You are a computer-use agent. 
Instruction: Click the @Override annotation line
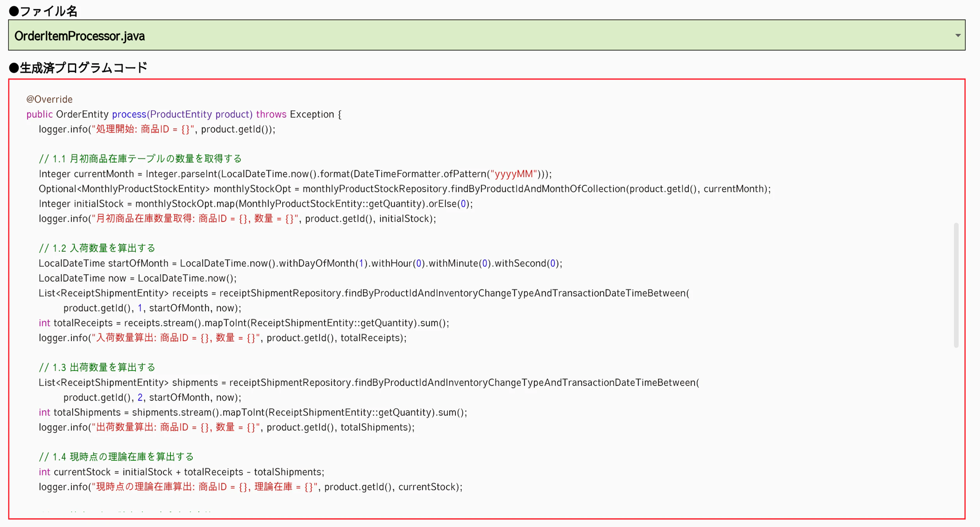tap(49, 99)
